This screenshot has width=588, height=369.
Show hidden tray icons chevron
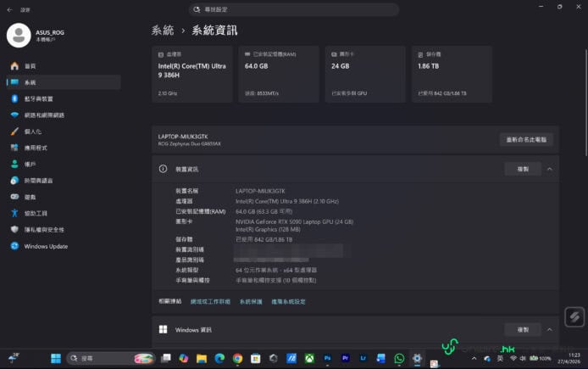(x=474, y=359)
